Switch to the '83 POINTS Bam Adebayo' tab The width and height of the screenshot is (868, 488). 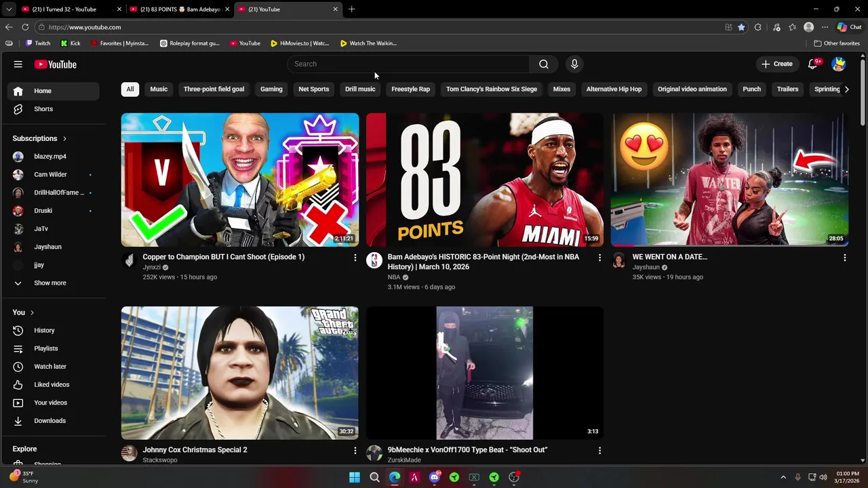click(x=180, y=9)
